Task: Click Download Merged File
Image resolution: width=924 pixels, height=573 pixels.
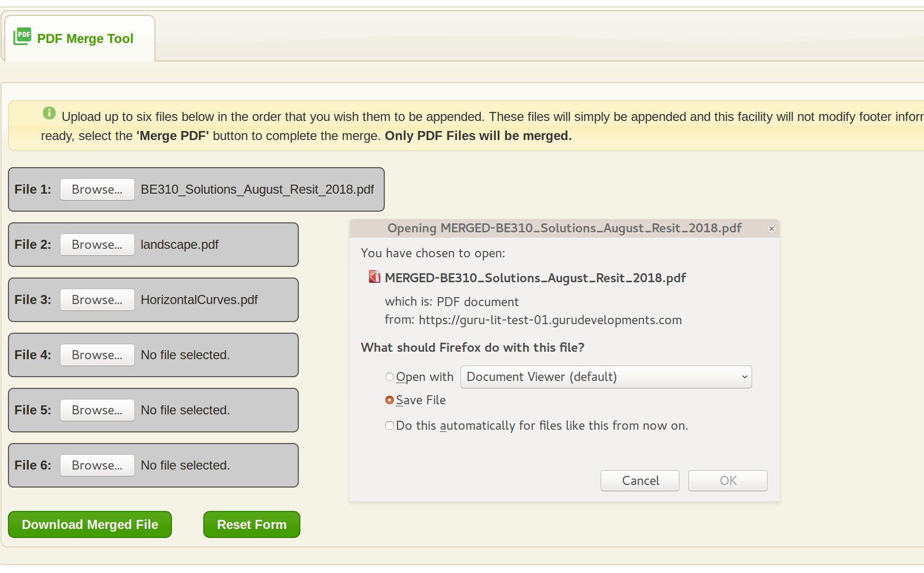Action: pyautogui.click(x=89, y=524)
